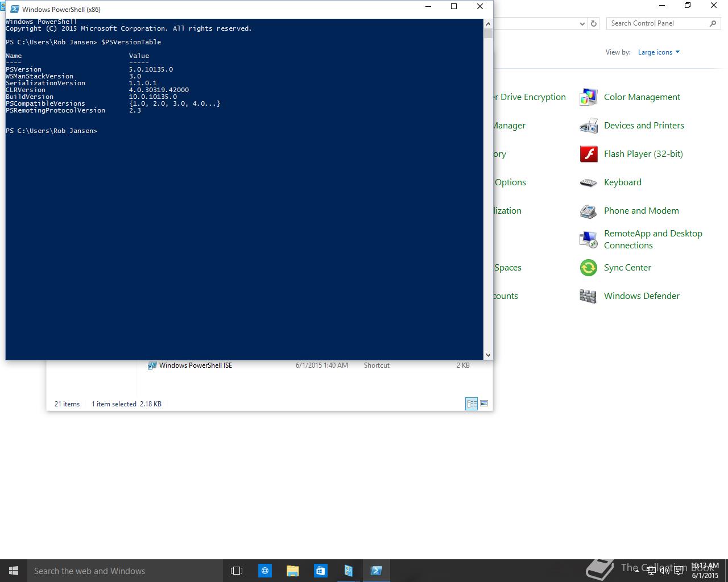This screenshot has height=582, width=728.
Task: Click the Drive Encryption link
Action: [530, 97]
